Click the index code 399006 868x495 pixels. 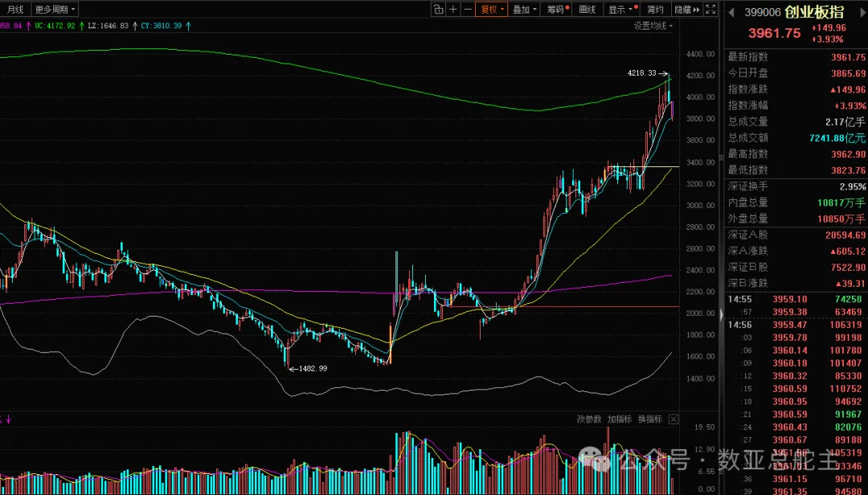tap(762, 12)
